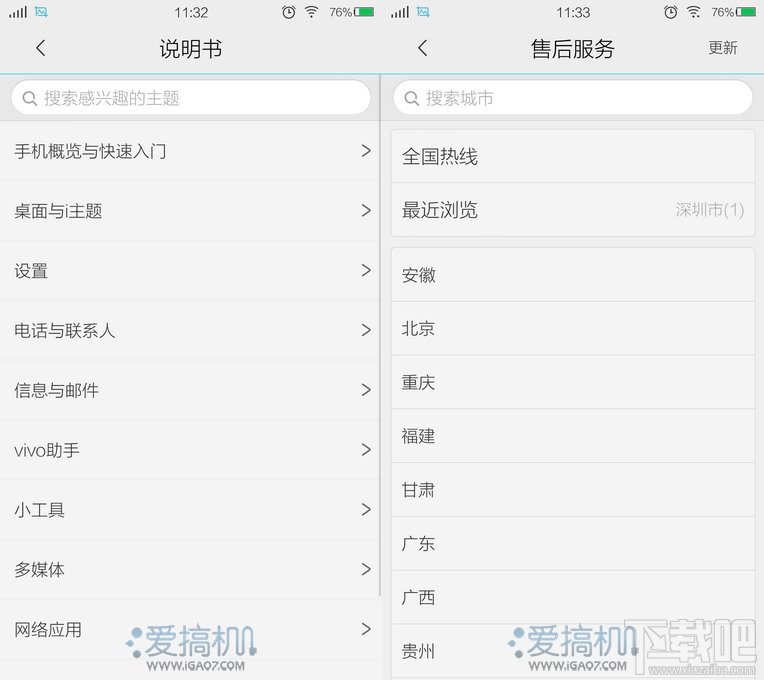Expand the 多媒体 chevron
This screenshot has width=764, height=680.
366,569
